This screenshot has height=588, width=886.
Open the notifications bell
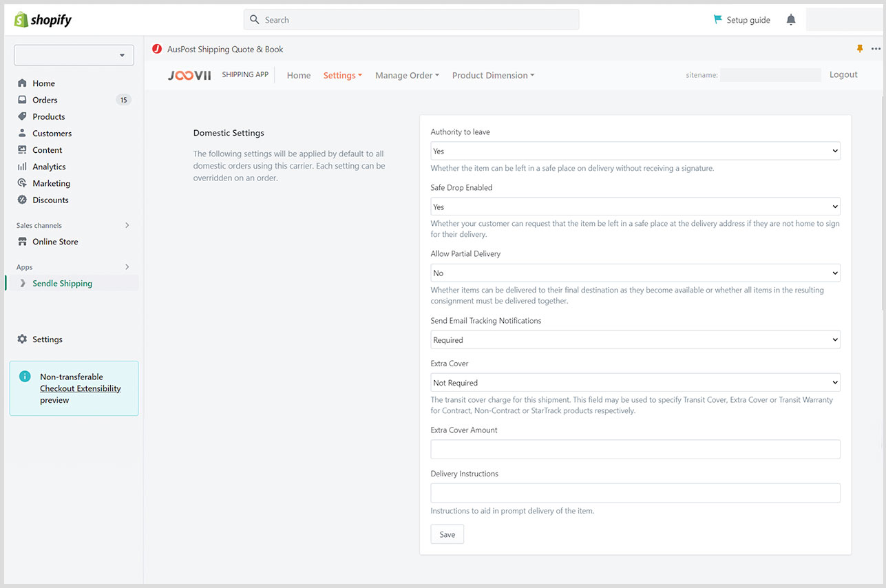coord(791,20)
